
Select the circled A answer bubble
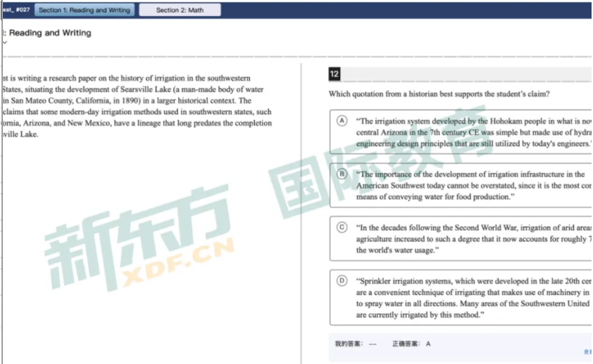tap(342, 121)
